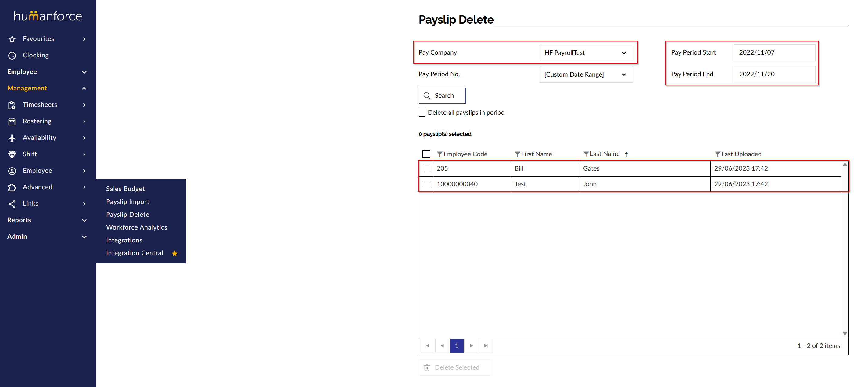Image resolution: width=868 pixels, height=387 pixels.
Task: Open the Pay Company dropdown
Action: pos(586,52)
